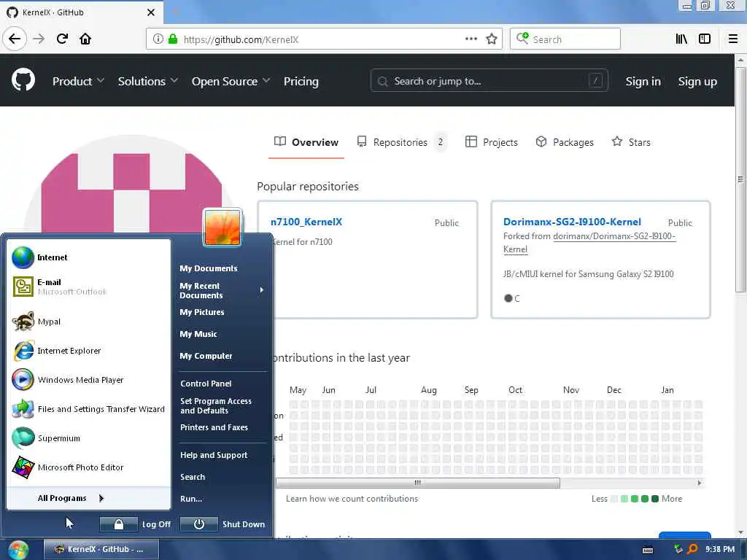Expand the Solutions dropdown
The width and height of the screenshot is (747, 560).
pyautogui.click(x=147, y=82)
